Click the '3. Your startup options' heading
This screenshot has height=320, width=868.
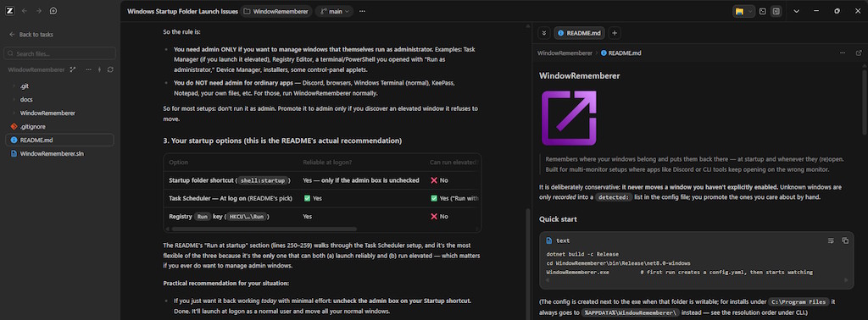click(x=282, y=141)
